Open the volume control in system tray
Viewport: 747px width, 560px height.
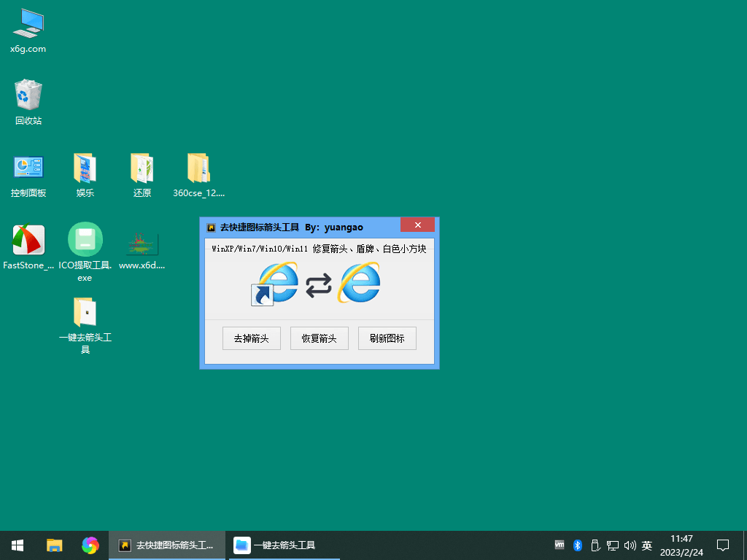point(630,545)
